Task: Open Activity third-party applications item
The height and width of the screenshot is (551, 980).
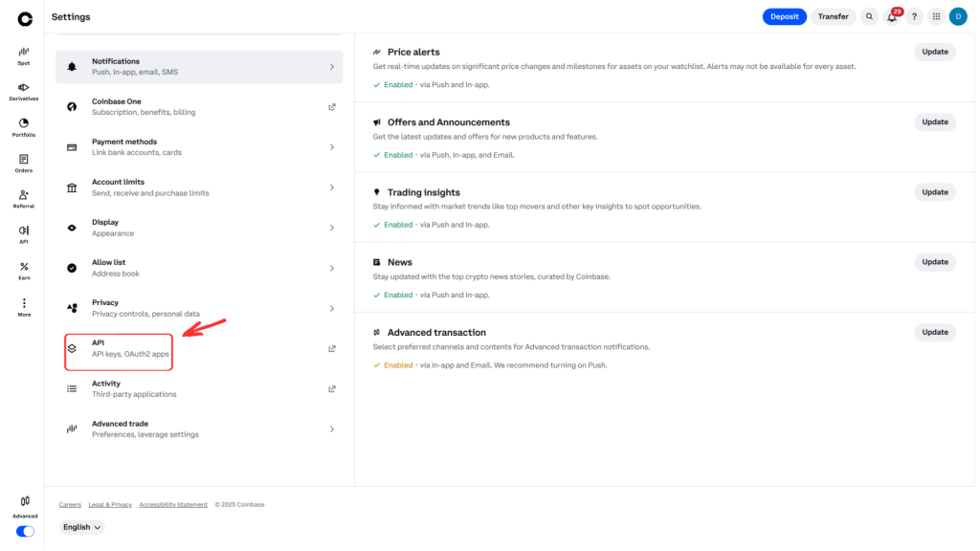Action: coord(199,389)
